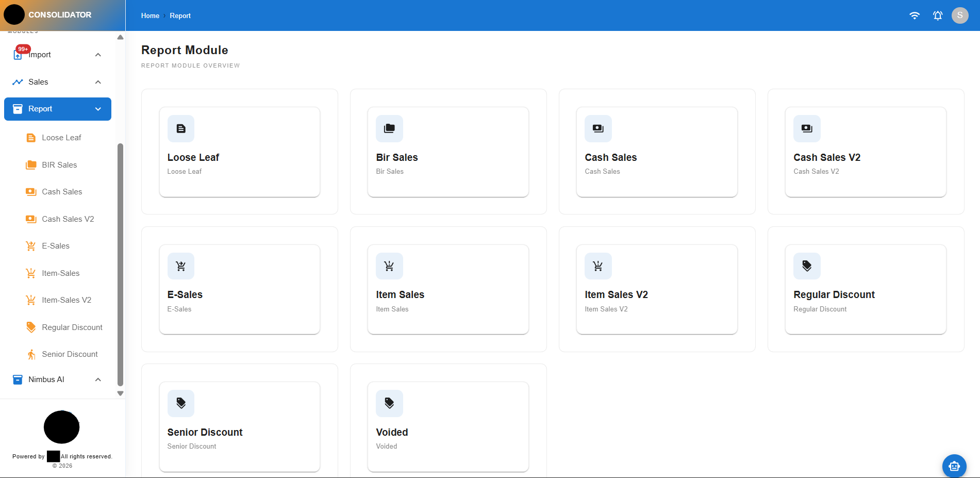Open the notification bell

[937, 15]
